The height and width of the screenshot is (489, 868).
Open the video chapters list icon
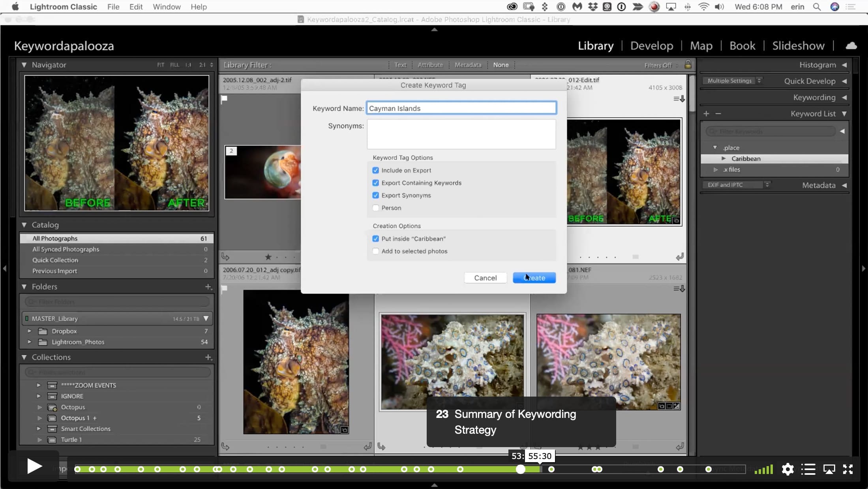(808, 469)
